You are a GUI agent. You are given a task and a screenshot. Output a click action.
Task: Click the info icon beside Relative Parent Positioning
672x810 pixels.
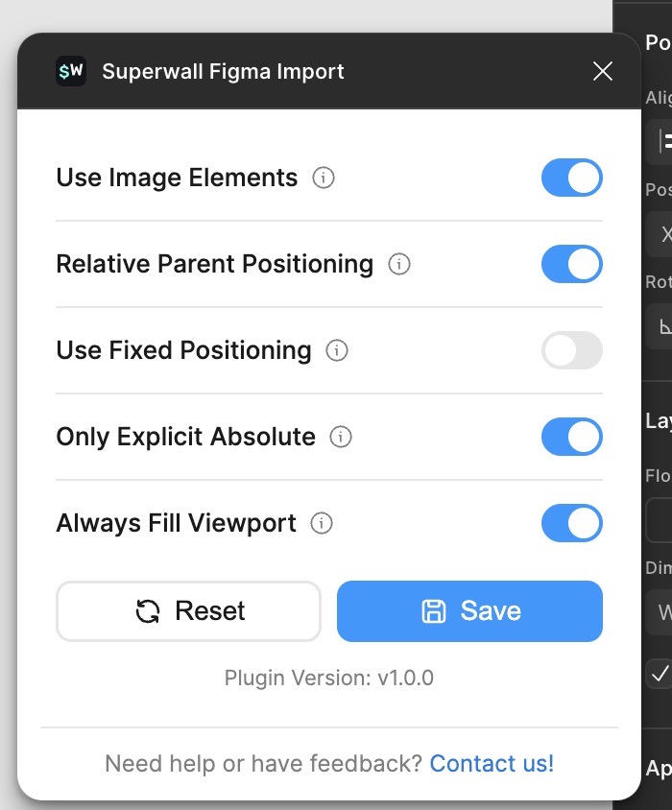pyautogui.click(x=397, y=264)
